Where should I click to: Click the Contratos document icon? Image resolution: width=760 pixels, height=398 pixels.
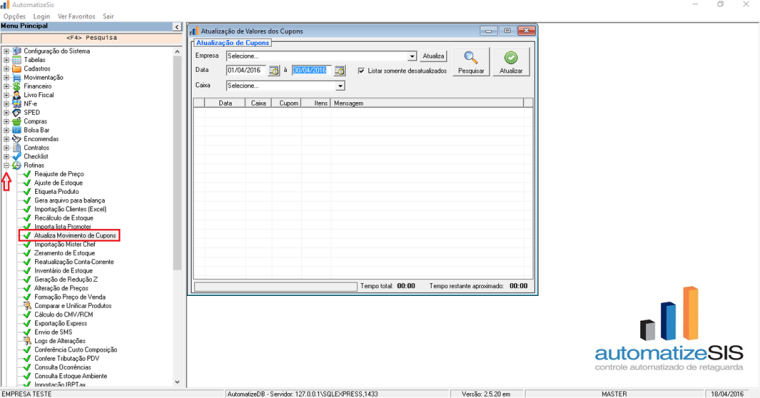[x=17, y=147]
